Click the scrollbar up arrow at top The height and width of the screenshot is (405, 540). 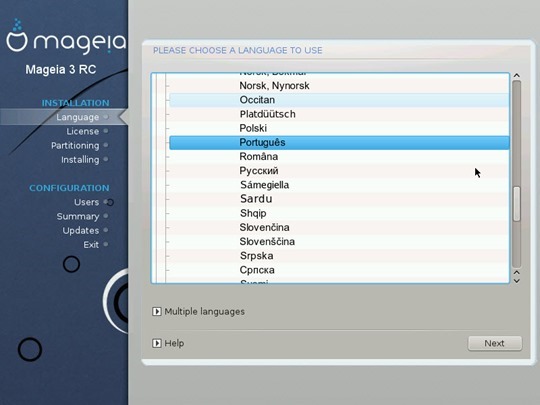[516, 75]
